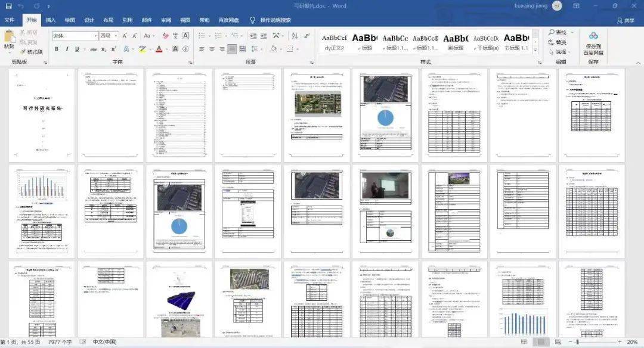Click the Share (共享) button
Viewport: 644px width, 348px height.
click(x=626, y=20)
